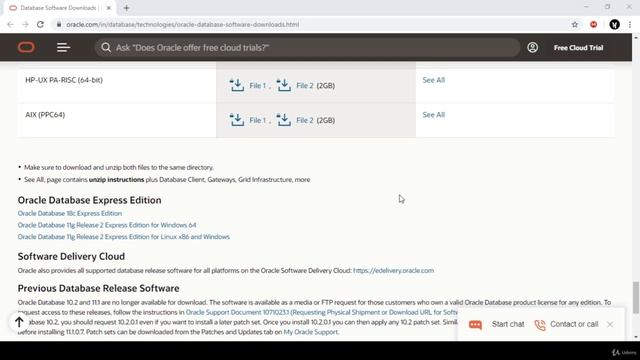Click the Start chat bubble icon

475,324
